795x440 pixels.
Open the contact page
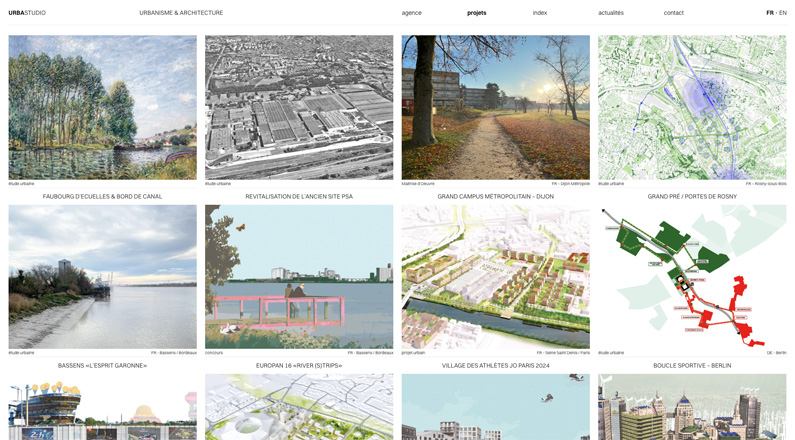[673, 13]
